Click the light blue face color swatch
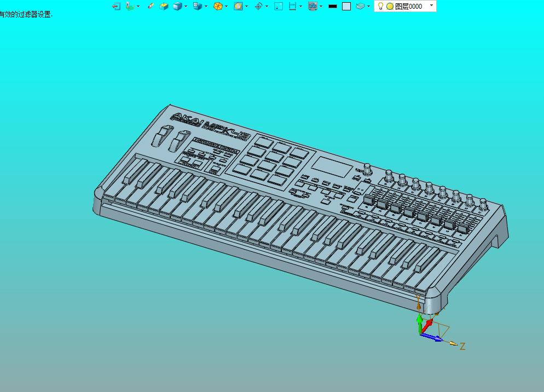544x392 pixels. 346,6
